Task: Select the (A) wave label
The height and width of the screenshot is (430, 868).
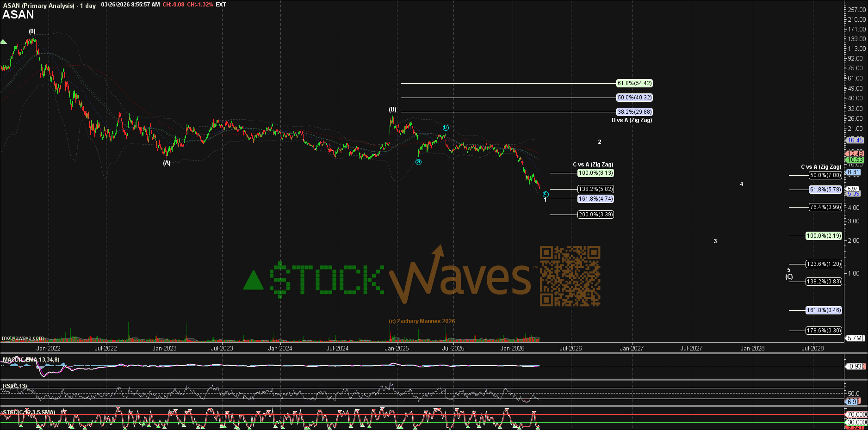Action: (x=167, y=163)
